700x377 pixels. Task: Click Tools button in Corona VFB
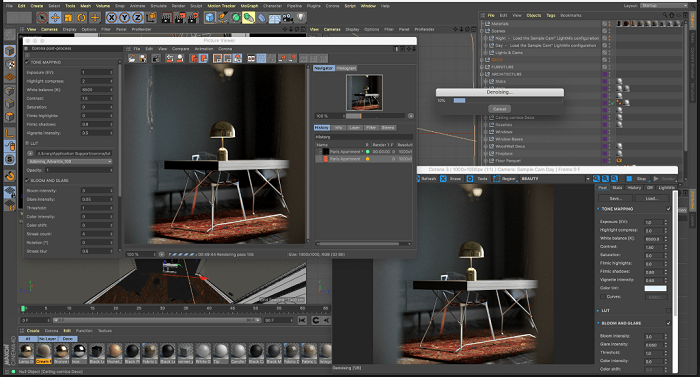coord(478,178)
